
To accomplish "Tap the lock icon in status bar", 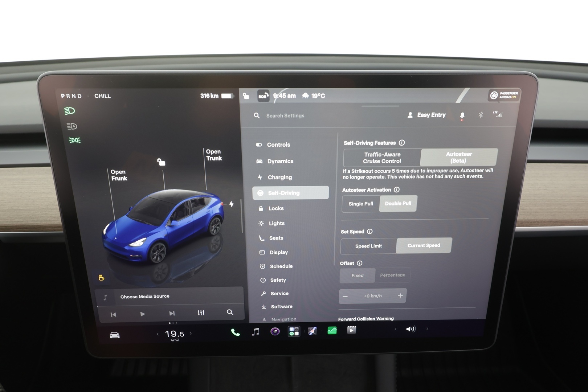I will 246,96.
